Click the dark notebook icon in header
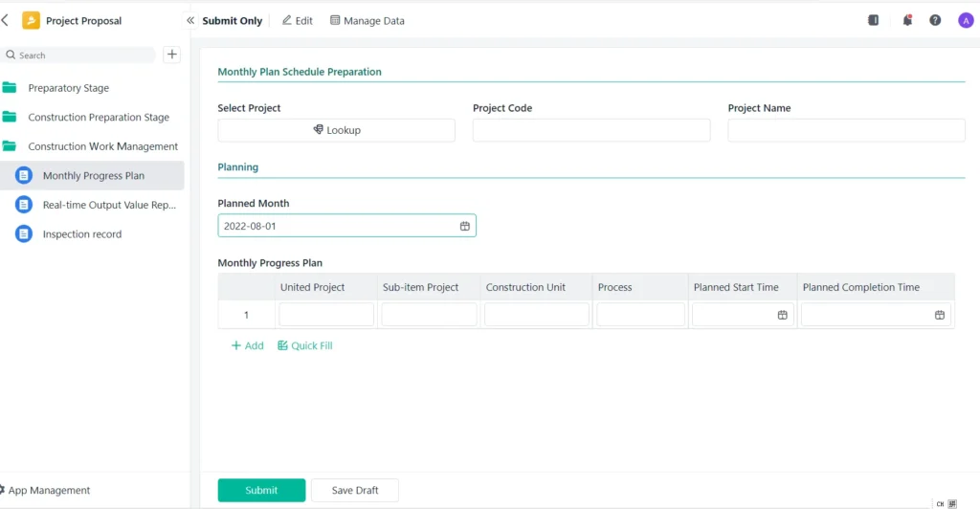Image resolution: width=980 pixels, height=509 pixels. tap(873, 20)
